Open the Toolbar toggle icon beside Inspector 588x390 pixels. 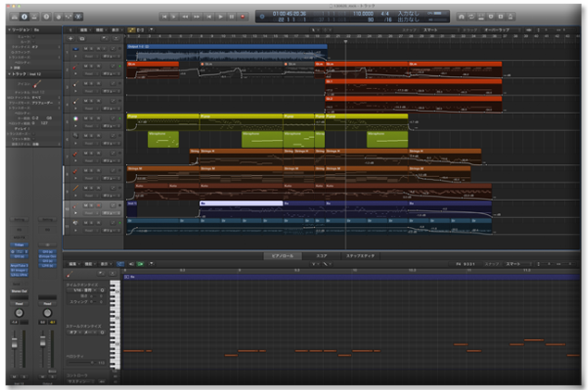[x=34, y=17]
